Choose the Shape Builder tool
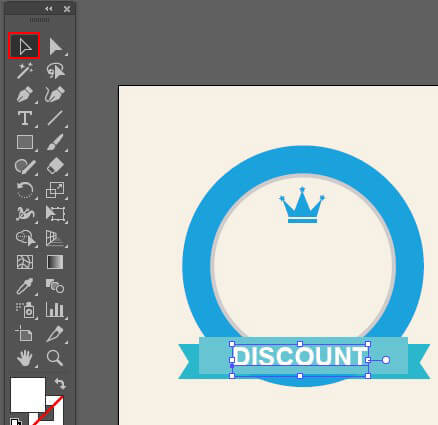 click(x=25, y=238)
